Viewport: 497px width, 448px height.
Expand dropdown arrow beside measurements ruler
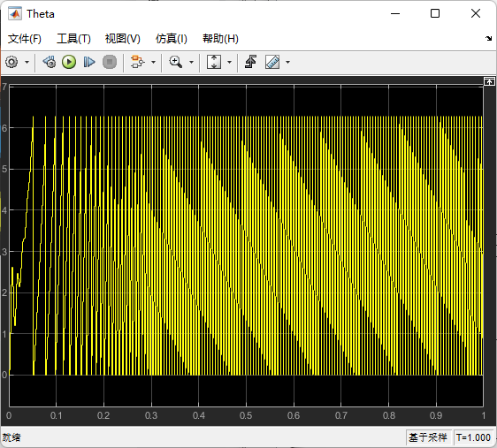pos(287,62)
